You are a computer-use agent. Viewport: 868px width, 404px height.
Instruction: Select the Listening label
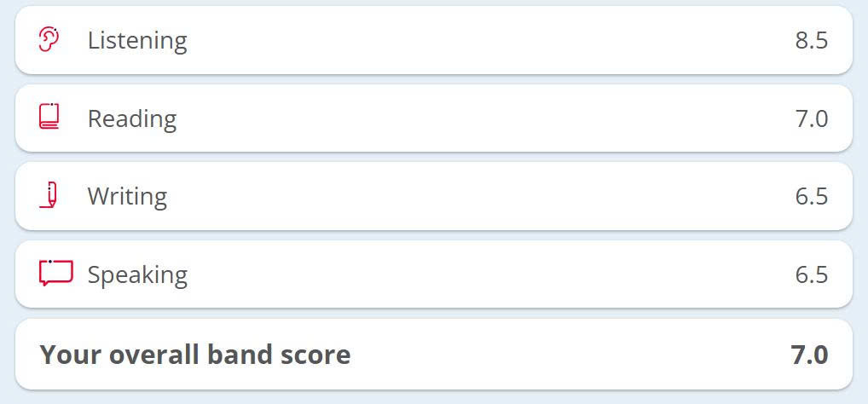click(x=137, y=40)
